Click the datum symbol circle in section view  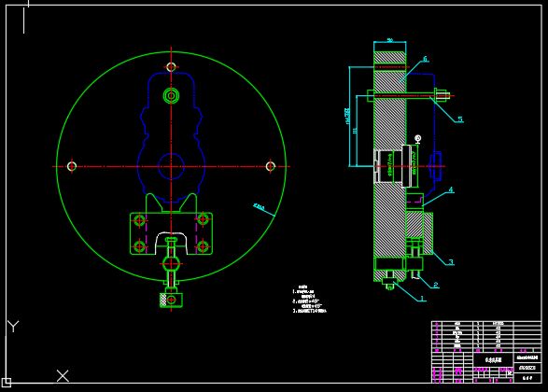[417, 138]
